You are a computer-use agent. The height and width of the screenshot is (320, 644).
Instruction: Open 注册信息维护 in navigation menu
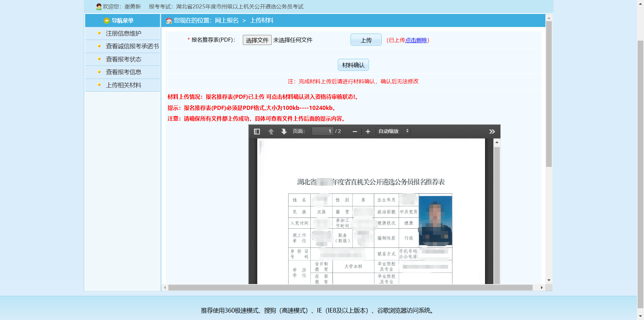pyautogui.click(x=123, y=34)
